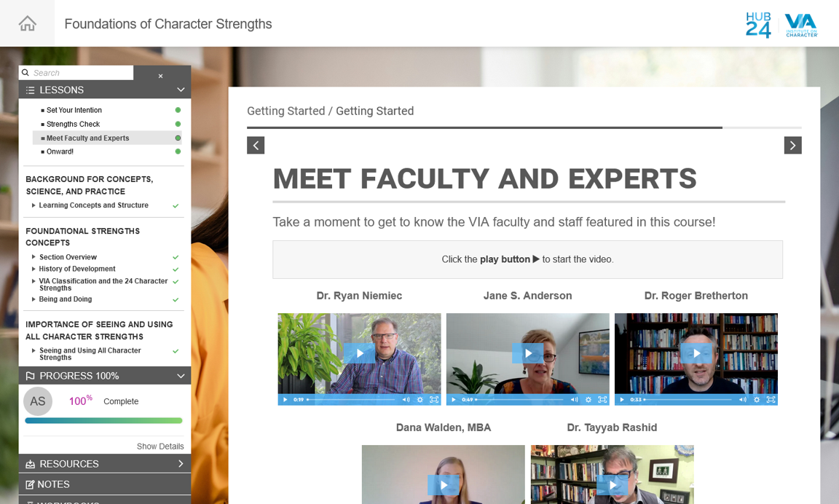Open the Strengths Check lesson
839x504 pixels.
coord(73,124)
